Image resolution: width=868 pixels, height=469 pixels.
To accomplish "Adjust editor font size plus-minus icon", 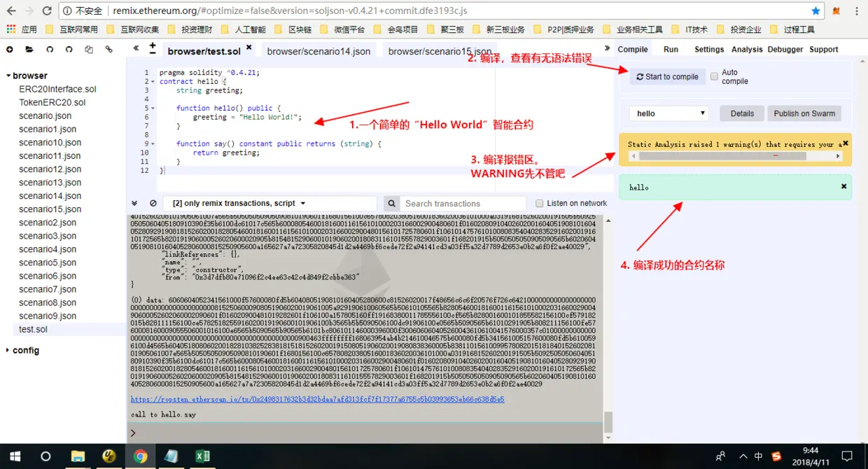I will (153, 48).
